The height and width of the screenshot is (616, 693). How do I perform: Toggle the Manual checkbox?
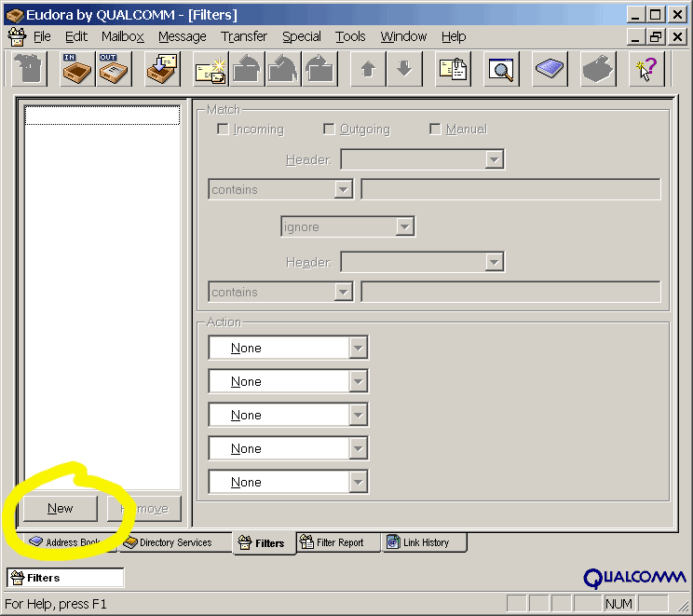(435, 130)
